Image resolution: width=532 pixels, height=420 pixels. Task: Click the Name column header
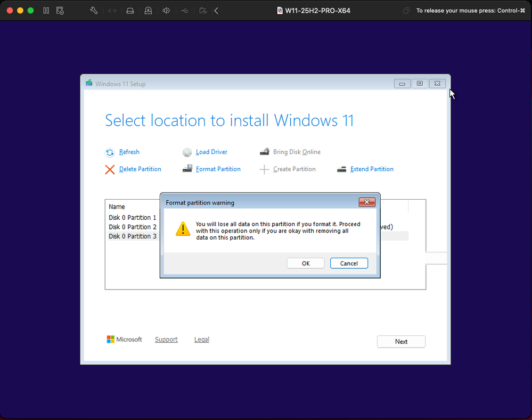117,207
